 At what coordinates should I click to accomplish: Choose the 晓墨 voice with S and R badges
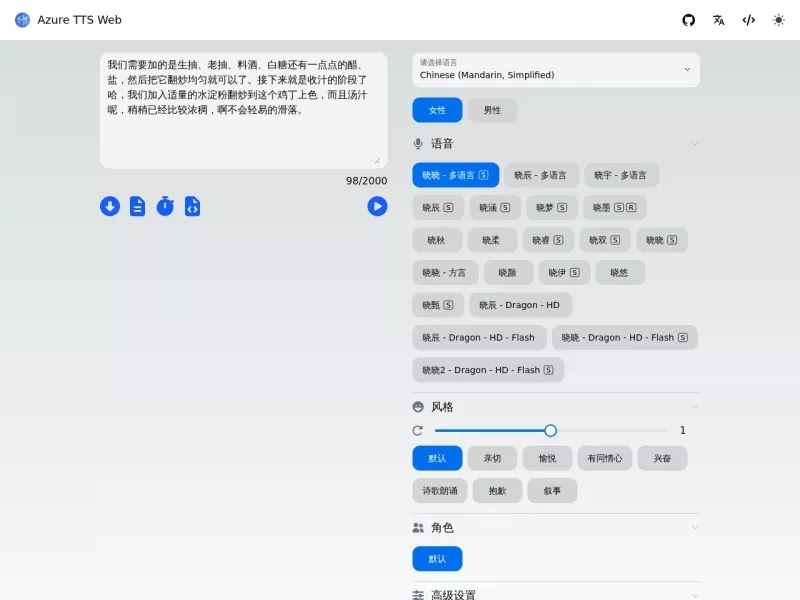[615, 208]
